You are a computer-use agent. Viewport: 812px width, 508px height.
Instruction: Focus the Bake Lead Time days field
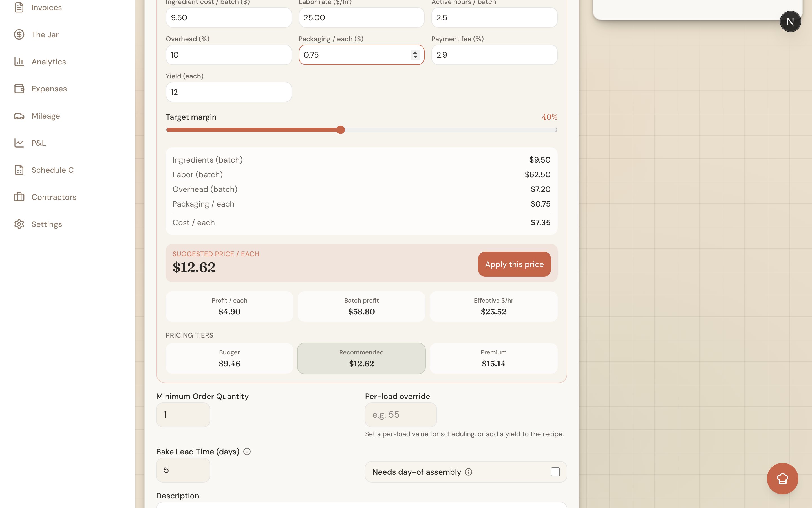tap(183, 470)
